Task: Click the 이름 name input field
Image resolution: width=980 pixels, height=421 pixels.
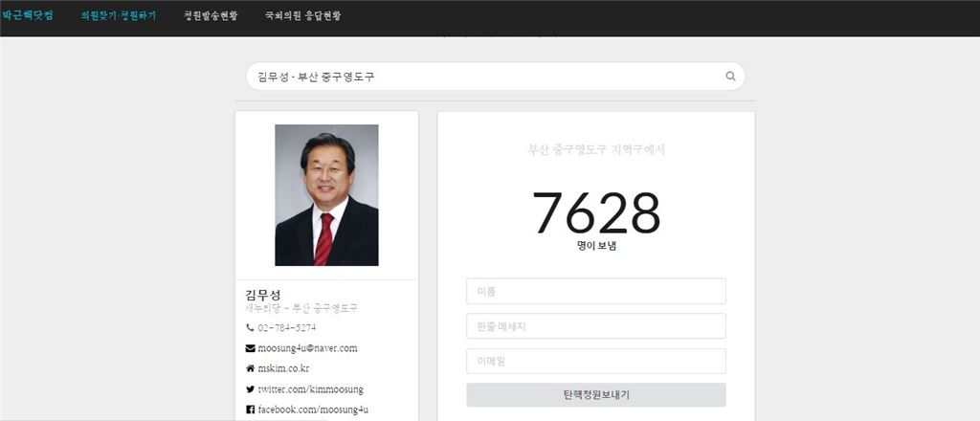Action: [x=596, y=291]
